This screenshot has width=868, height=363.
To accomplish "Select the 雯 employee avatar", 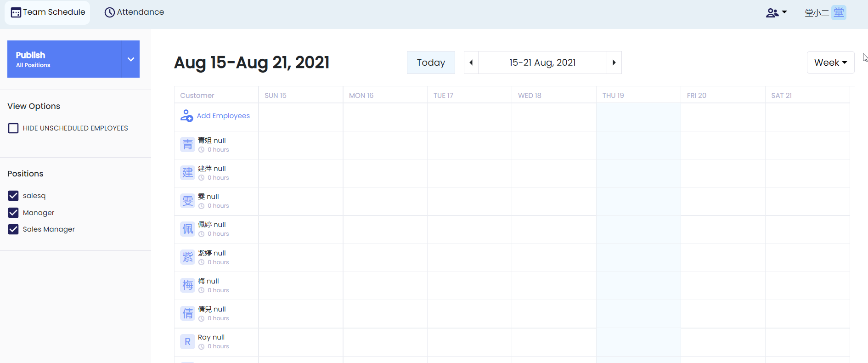I will tap(187, 201).
